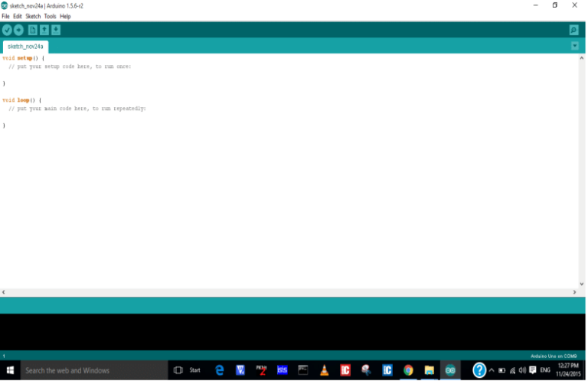
Task: Click the 'put your main code here' comment
Action: [77, 109]
